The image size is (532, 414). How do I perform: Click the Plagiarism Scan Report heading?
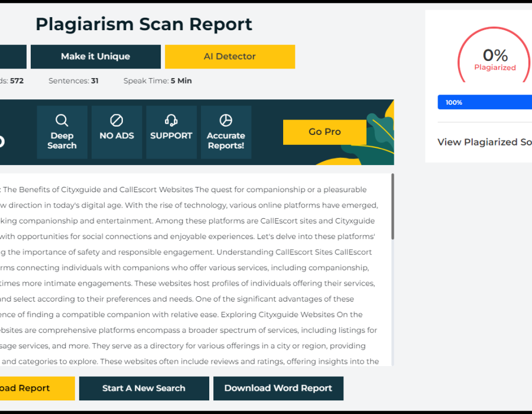144,24
